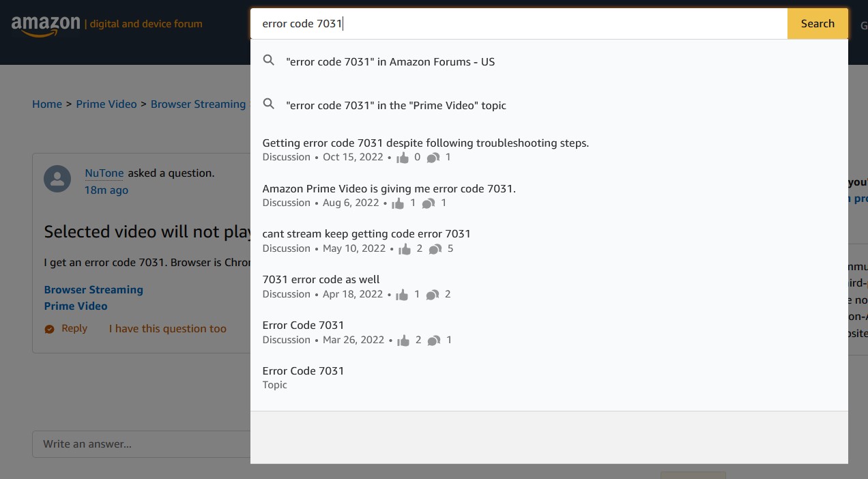Open 'Error Code 7031' discussion from Mar 26
Image resolution: width=868 pixels, height=479 pixels.
(303, 325)
